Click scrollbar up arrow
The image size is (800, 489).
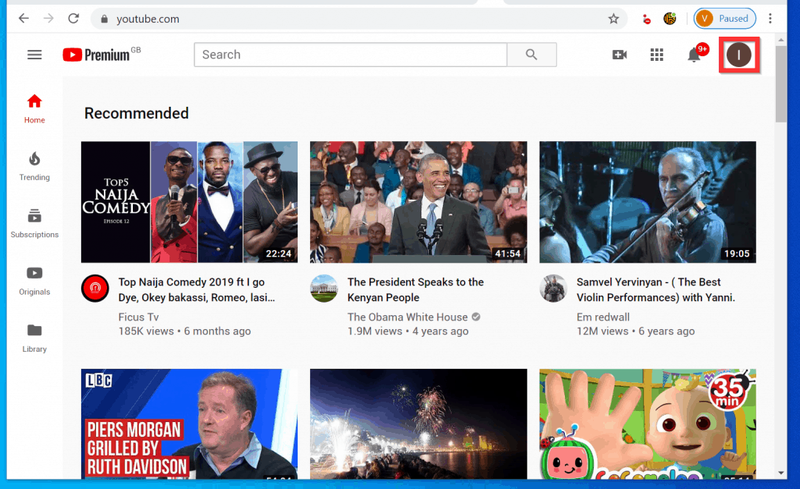tap(781, 39)
